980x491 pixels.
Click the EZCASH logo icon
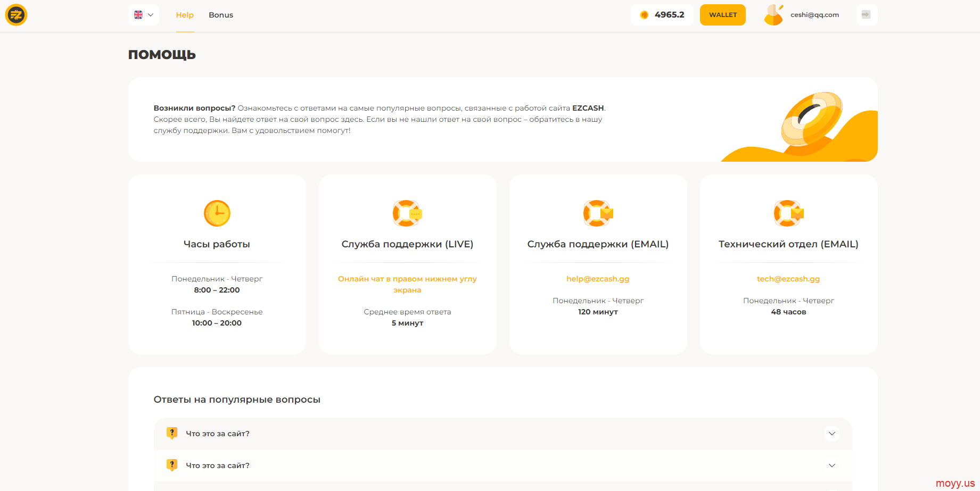[x=16, y=15]
